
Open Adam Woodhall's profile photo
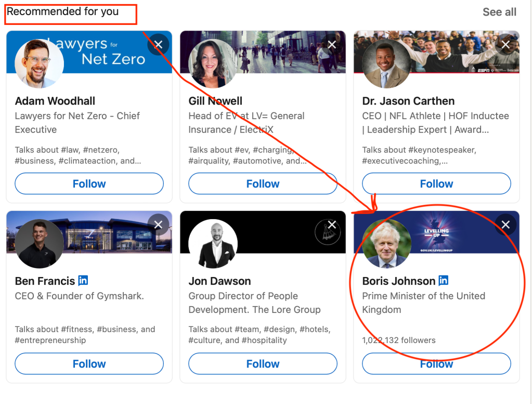point(40,64)
